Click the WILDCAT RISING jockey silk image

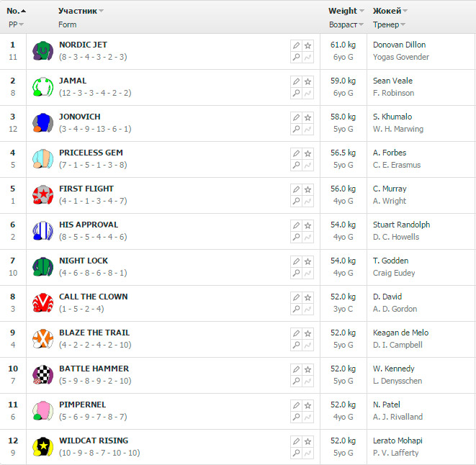coord(42,447)
